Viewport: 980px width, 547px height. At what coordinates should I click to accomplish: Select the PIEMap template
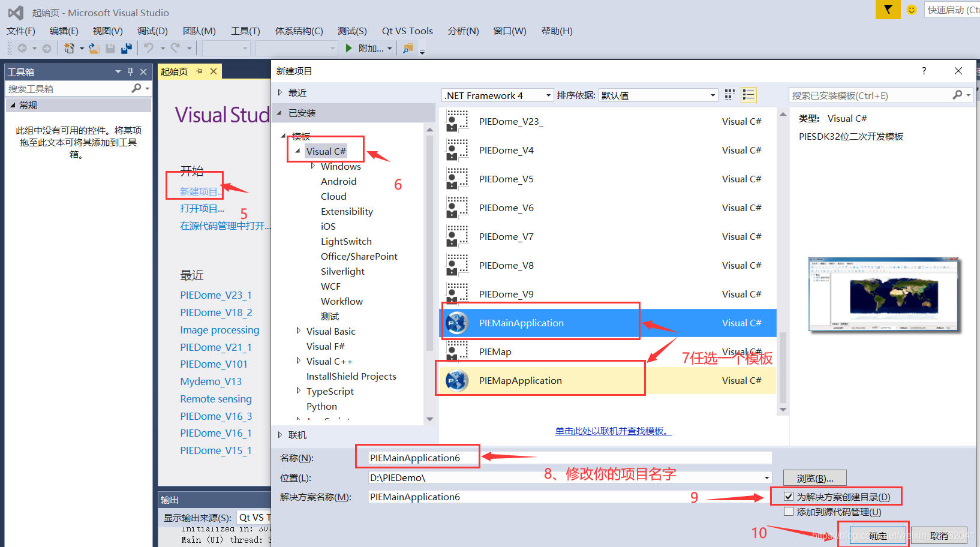click(x=608, y=351)
